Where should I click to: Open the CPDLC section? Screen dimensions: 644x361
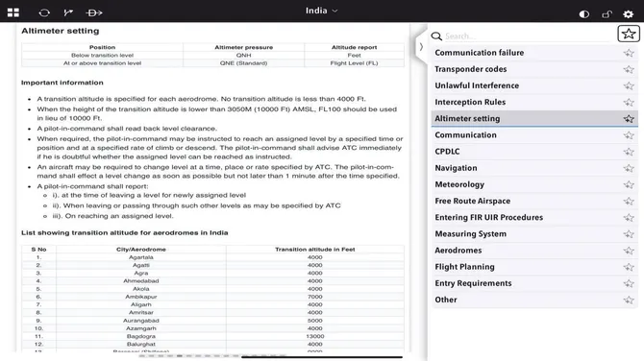(534, 152)
